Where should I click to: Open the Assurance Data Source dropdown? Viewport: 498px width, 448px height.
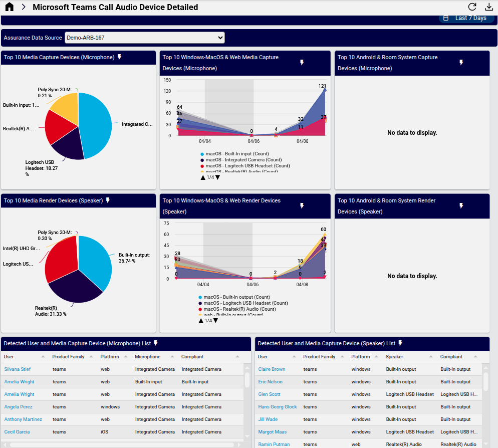coord(144,38)
